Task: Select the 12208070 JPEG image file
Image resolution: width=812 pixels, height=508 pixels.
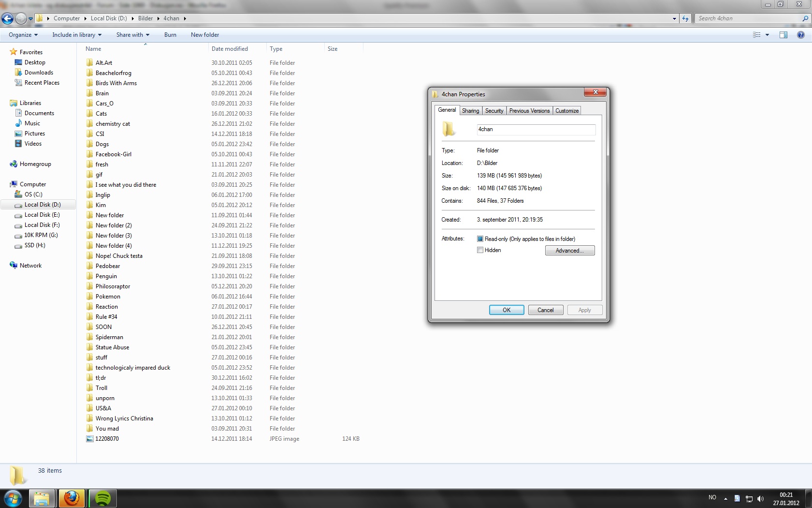Action: [107, 439]
